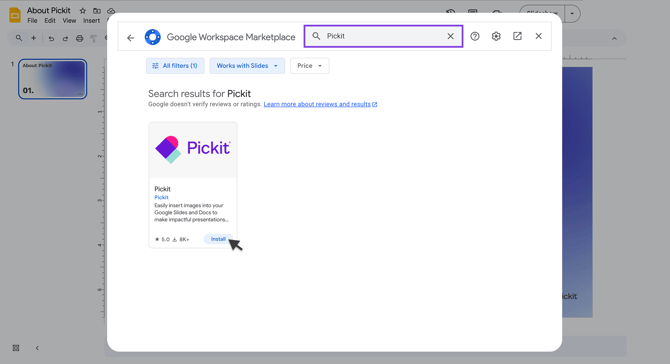The width and height of the screenshot is (670, 364).
Task: Click the Pickit search input field
Action: [x=383, y=36]
